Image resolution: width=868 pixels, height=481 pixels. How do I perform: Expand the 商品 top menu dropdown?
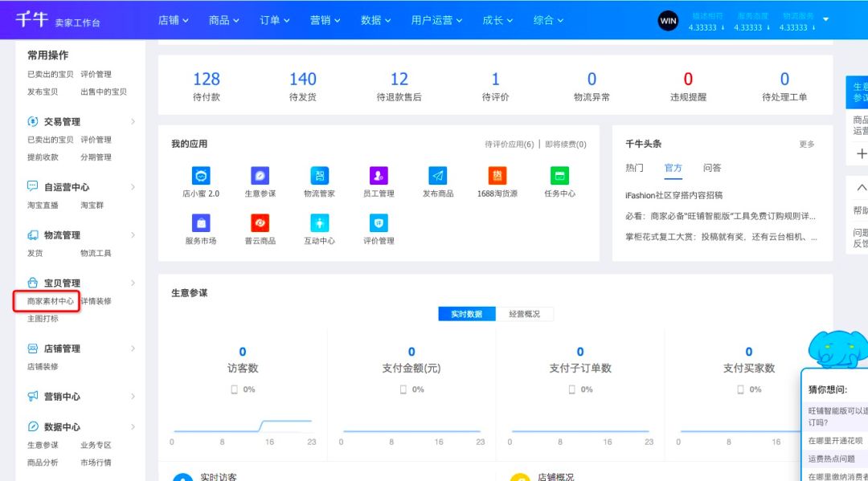pos(223,20)
